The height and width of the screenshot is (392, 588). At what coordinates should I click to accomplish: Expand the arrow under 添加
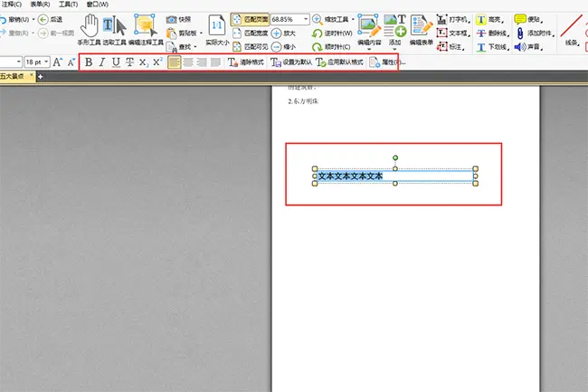[x=395, y=49]
